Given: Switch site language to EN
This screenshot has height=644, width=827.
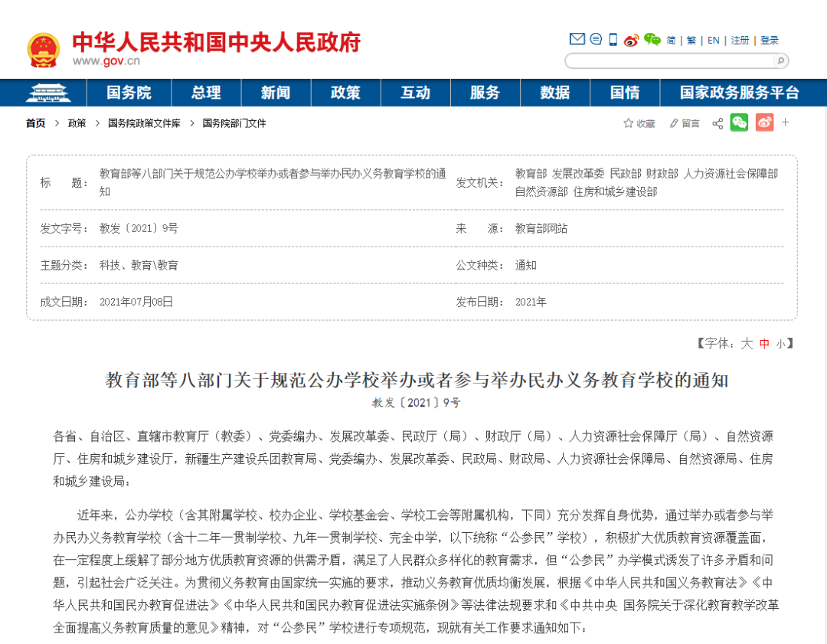Looking at the screenshot, I should (x=713, y=41).
